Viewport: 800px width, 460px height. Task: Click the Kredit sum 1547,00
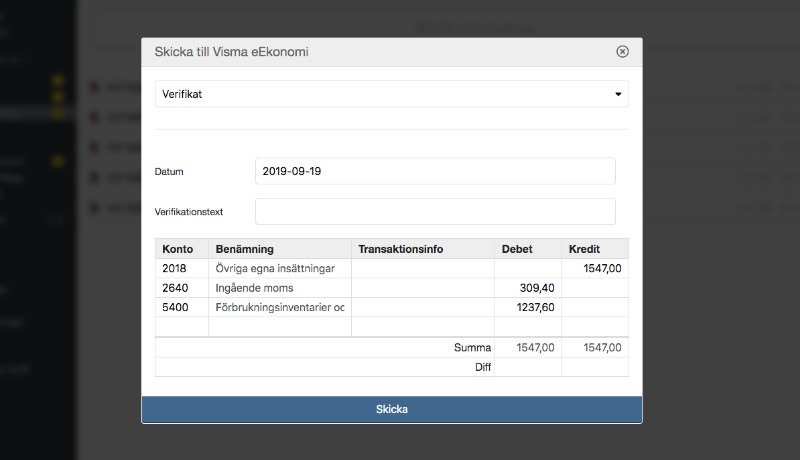click(602, 347)
